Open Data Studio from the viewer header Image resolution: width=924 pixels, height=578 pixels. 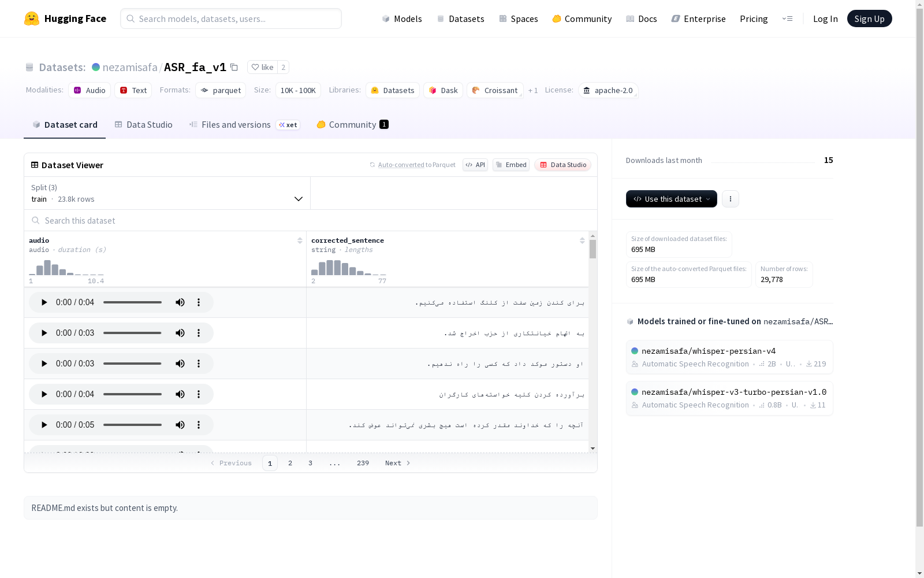click(x=562, y=165)
